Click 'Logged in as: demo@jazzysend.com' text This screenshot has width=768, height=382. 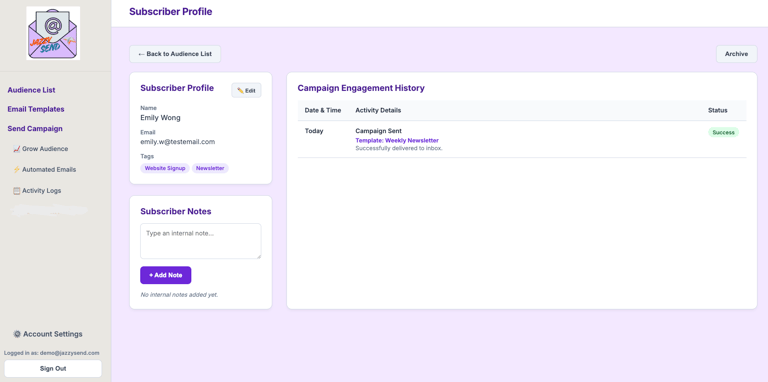(x=52, y=353)
